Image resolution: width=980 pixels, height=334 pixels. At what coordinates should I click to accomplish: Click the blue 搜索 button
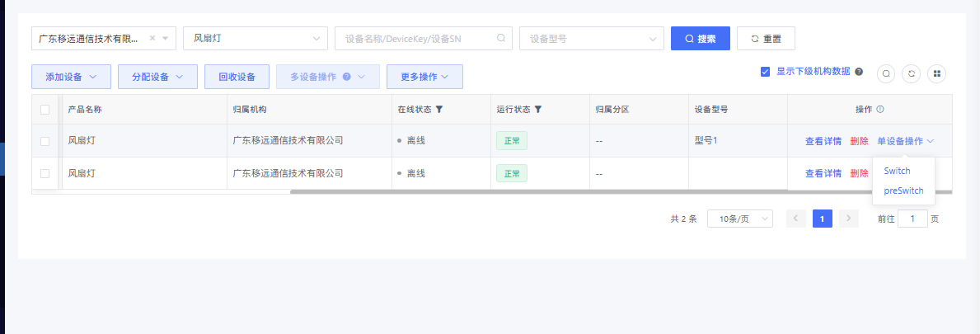(700, 38)
